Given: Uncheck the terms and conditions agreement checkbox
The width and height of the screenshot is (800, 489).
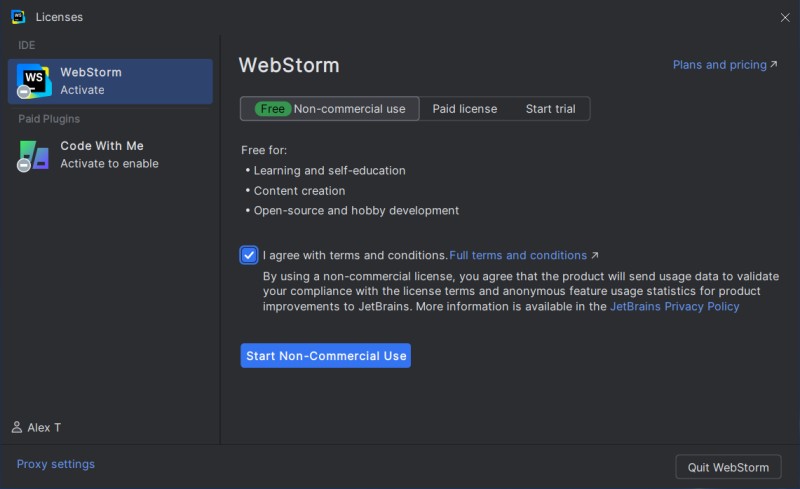Looking at the screenshot, I should pyautogui.click(x=249, y=255).
